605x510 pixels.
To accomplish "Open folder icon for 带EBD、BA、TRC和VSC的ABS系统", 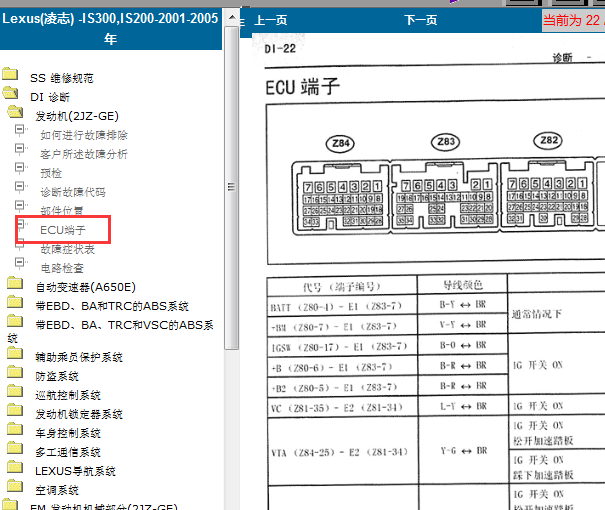I will tap(15, 321).
